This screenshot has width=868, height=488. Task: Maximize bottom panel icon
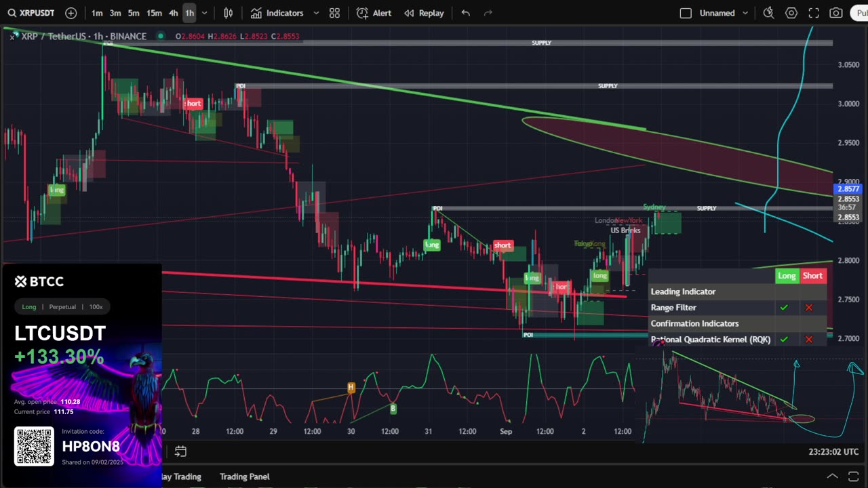854,476
